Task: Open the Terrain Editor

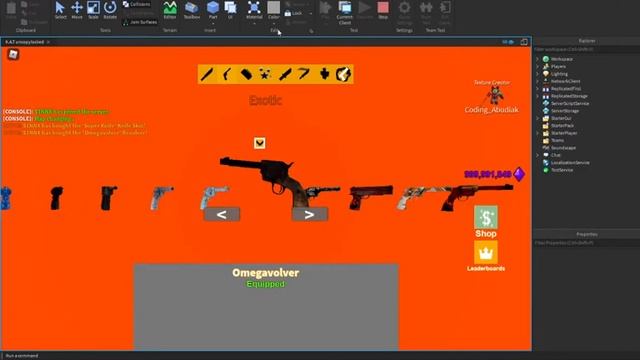Action: pos(170,10)
